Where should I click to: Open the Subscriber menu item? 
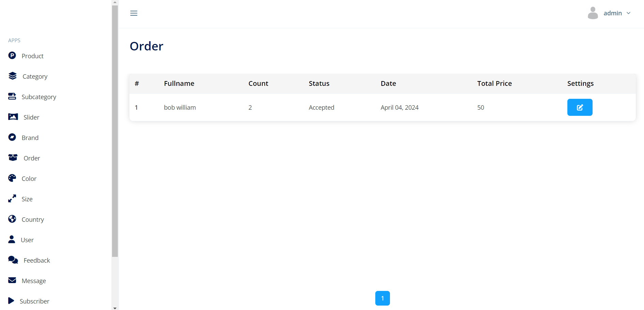click(34, 301)
